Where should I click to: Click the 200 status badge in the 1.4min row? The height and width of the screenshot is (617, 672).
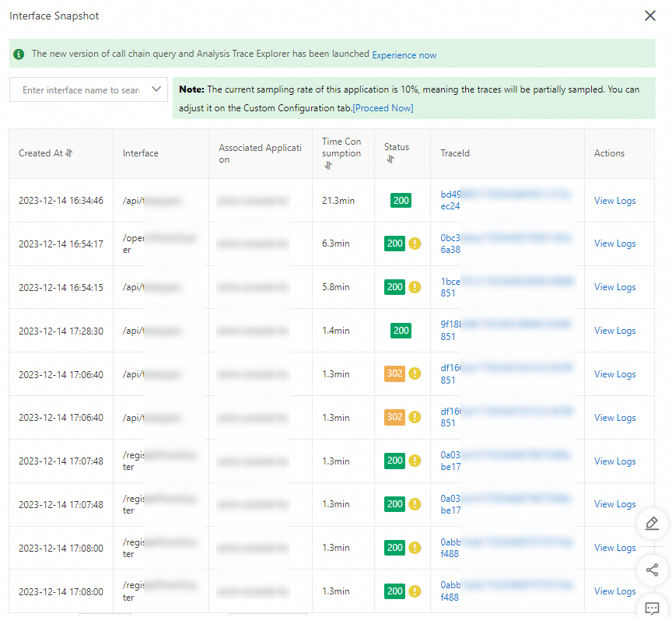[401, 331]
